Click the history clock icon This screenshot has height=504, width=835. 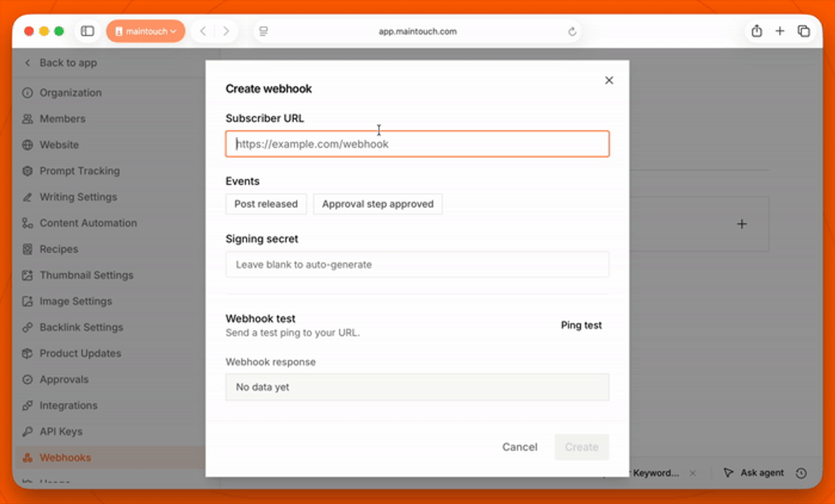coord(801,473)
